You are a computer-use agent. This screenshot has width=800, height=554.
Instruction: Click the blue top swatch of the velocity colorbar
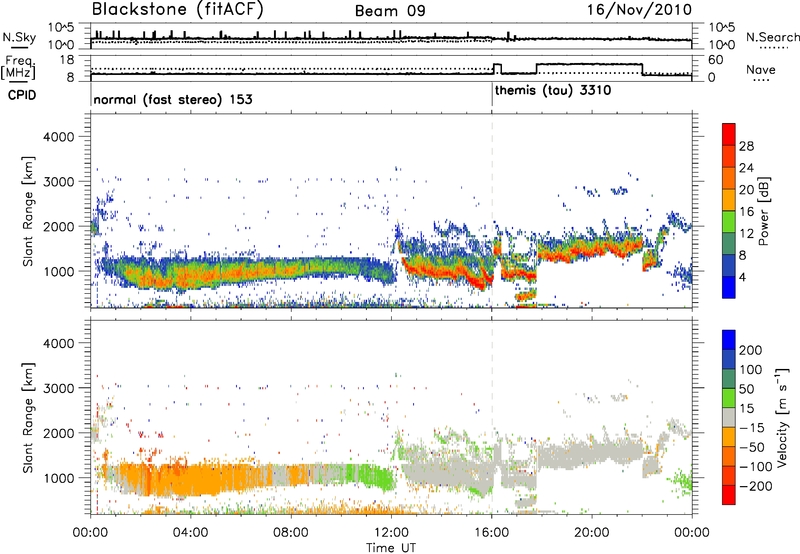(729, 340)
